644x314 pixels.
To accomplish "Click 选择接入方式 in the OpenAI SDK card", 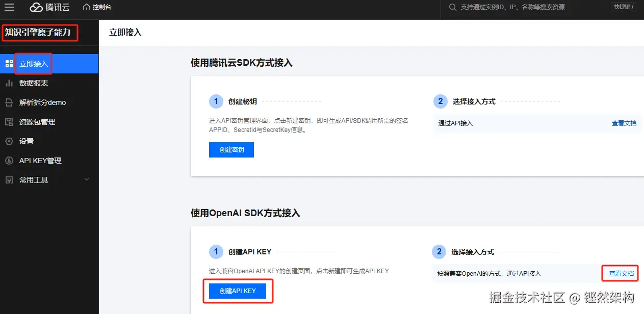I will (473, 252).
